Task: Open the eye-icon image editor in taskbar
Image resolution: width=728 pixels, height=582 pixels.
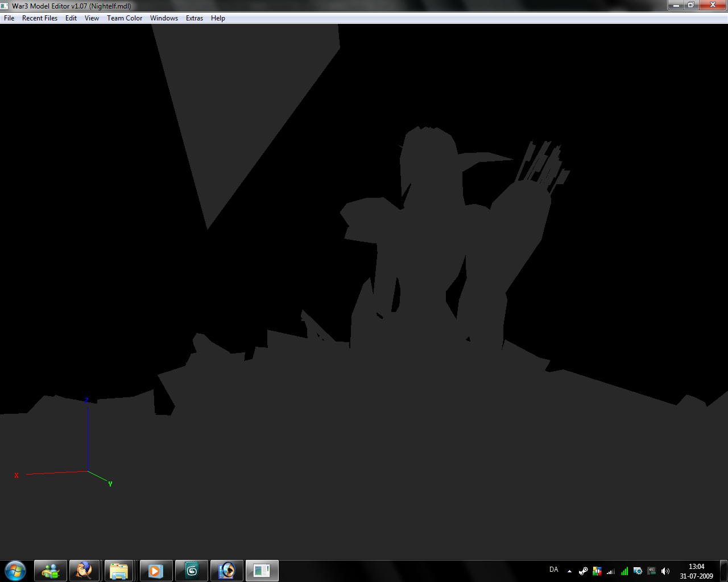Action: [227, 571]
